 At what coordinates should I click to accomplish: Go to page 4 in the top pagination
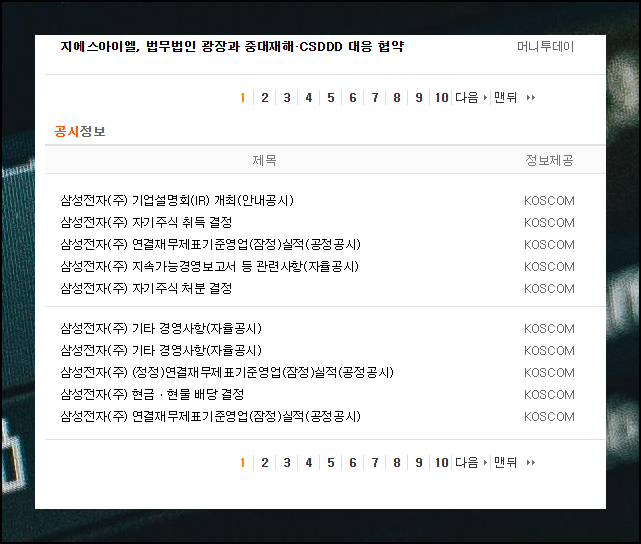coord(309,98)
